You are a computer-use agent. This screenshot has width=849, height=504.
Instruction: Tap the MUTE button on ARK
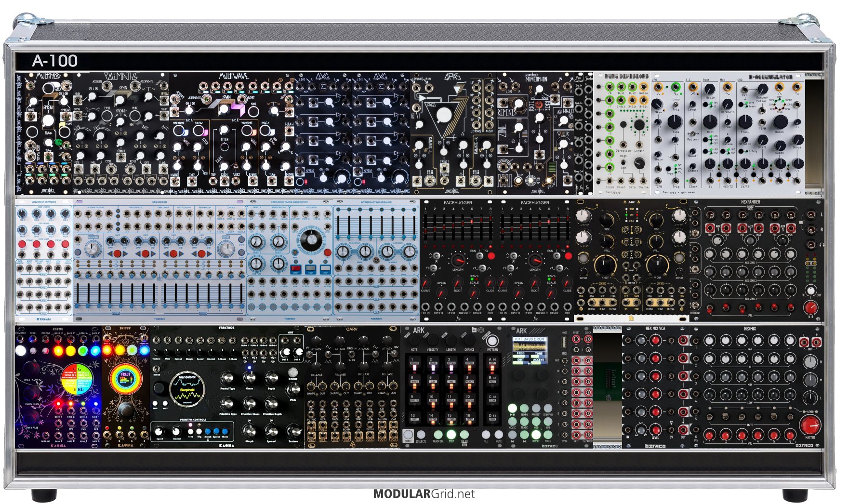(498, 435)
